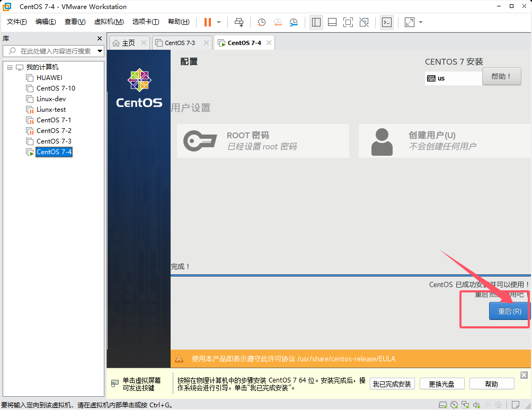Open the snapshot manager wrench icon

click(x=294, y=22)
